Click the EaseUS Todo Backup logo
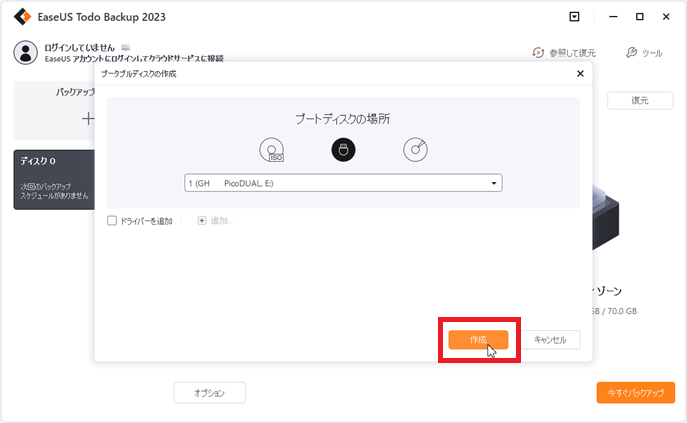Screen dimensions: 687x423 (x=21, y=16)
